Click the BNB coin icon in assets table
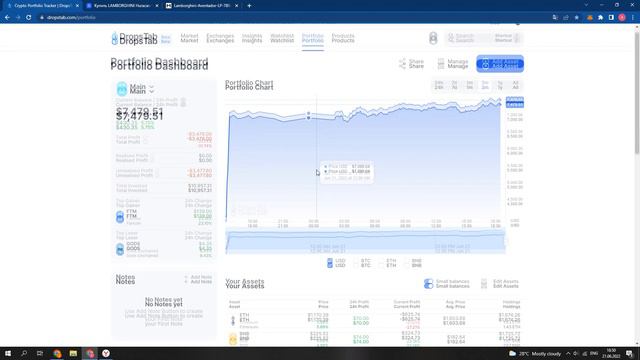Image resolution: width=640 pixels, height=360 pixels. coord(233,339)
